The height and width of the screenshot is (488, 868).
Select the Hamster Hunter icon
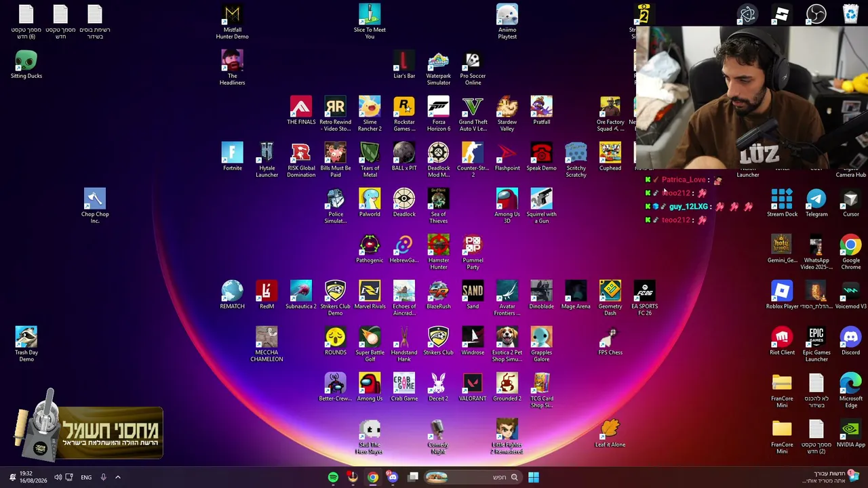pyautogui.click(x=438, y=252)
